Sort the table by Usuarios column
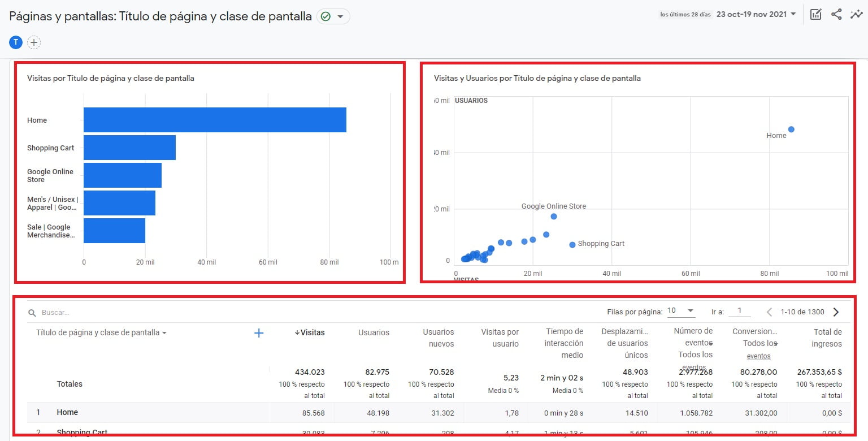The height and width of the screenshot is (441, 868). [373, 332]
